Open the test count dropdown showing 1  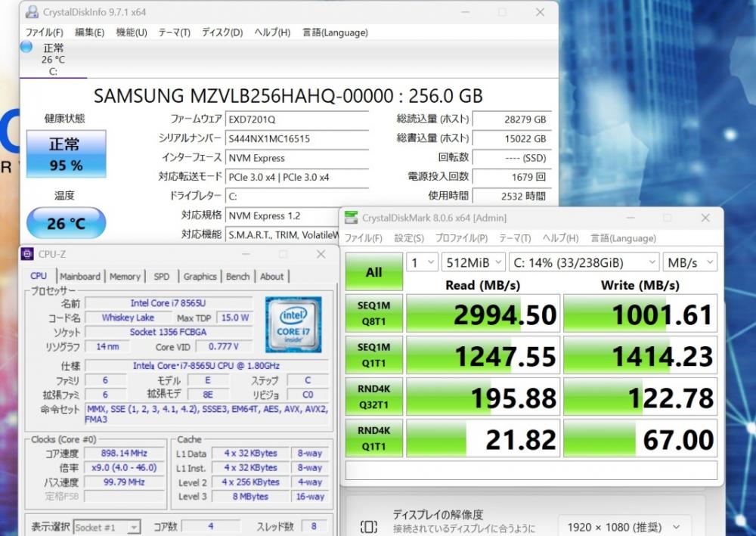point(422,262)
